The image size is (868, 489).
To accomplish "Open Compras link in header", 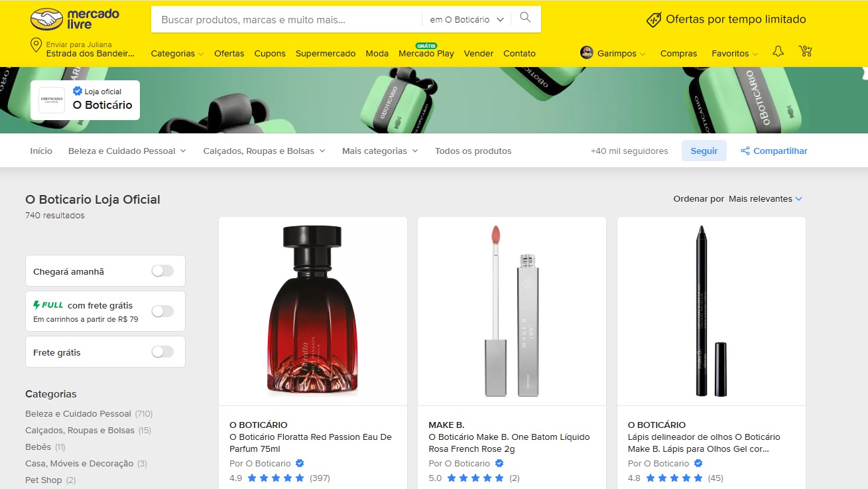I will (x=678, y=53).
